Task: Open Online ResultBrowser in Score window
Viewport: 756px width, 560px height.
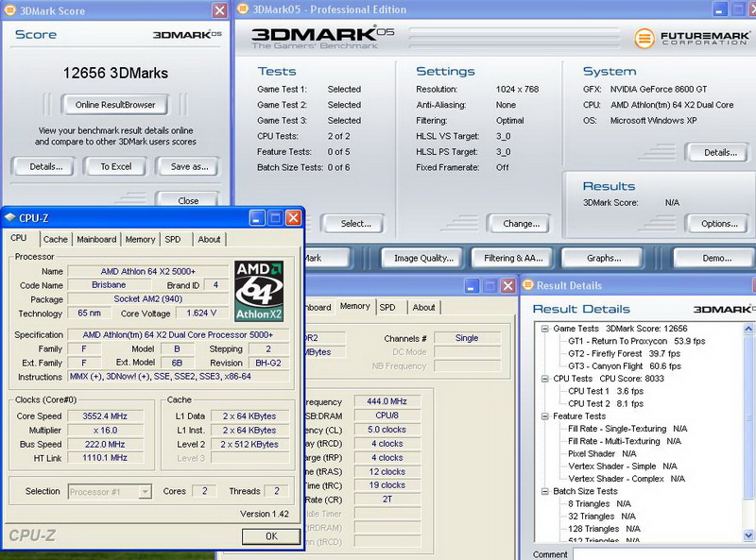Action: pos(115,105)
